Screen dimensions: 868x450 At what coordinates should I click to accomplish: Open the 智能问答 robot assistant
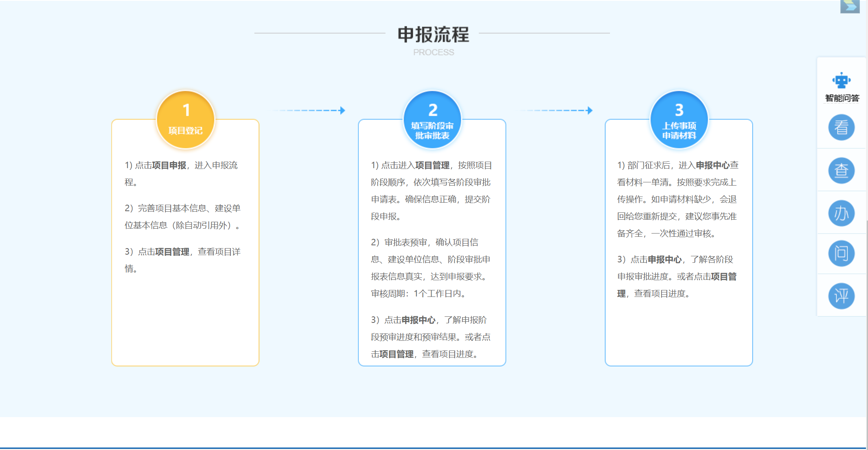[x=842, y=87]
